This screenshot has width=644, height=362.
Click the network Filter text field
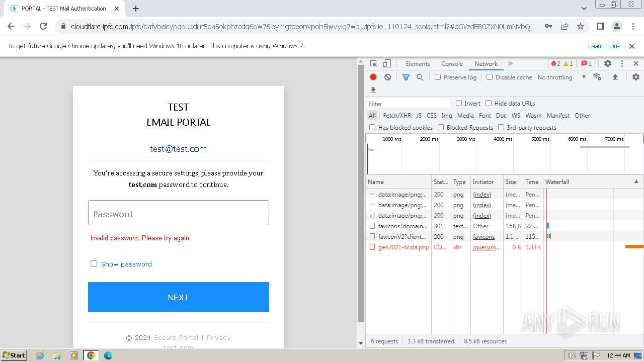[408, 104]
